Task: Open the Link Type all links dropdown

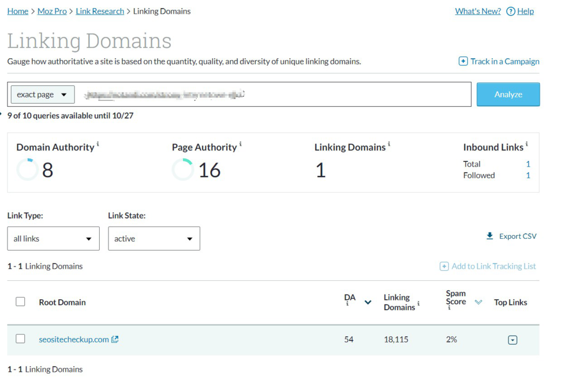Action: pos(53,239)
